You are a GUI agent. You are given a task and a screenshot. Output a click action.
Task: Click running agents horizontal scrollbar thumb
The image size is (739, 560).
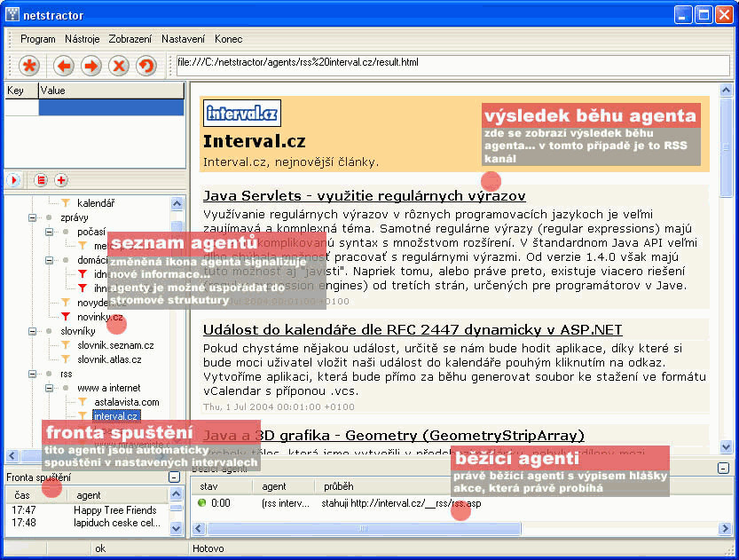364,528
